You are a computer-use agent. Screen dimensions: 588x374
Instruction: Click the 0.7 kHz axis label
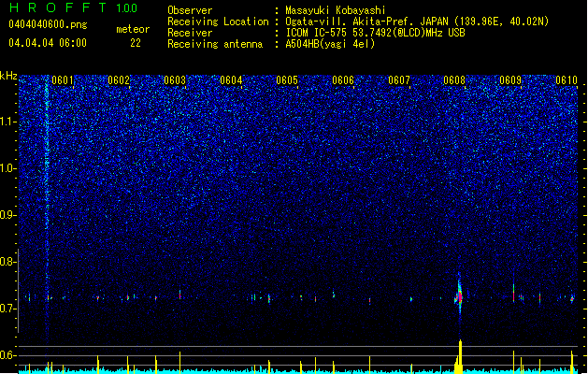7,309
